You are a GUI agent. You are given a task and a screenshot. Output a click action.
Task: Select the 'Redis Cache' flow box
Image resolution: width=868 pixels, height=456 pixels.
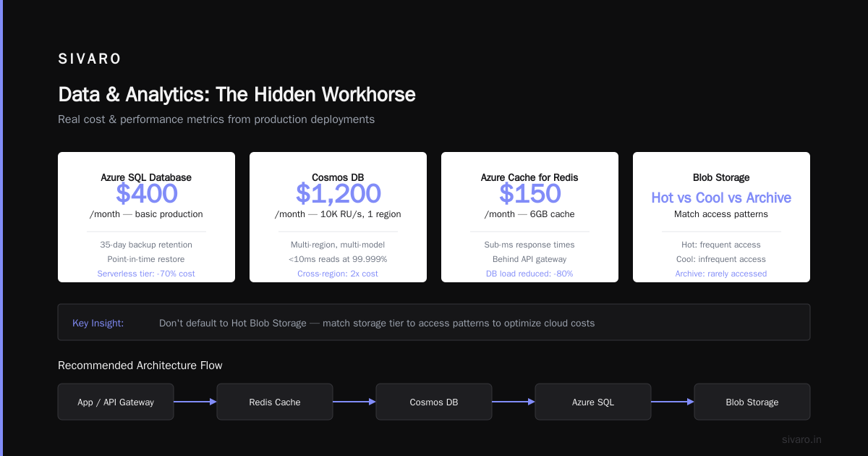(x=275, y=402)
